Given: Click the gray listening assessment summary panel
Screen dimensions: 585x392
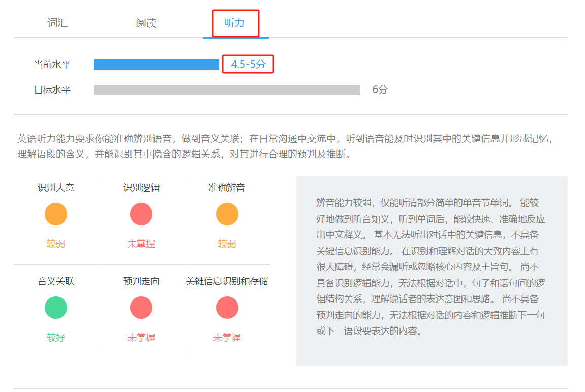Looking at the screenshot, I should [432, 269].
